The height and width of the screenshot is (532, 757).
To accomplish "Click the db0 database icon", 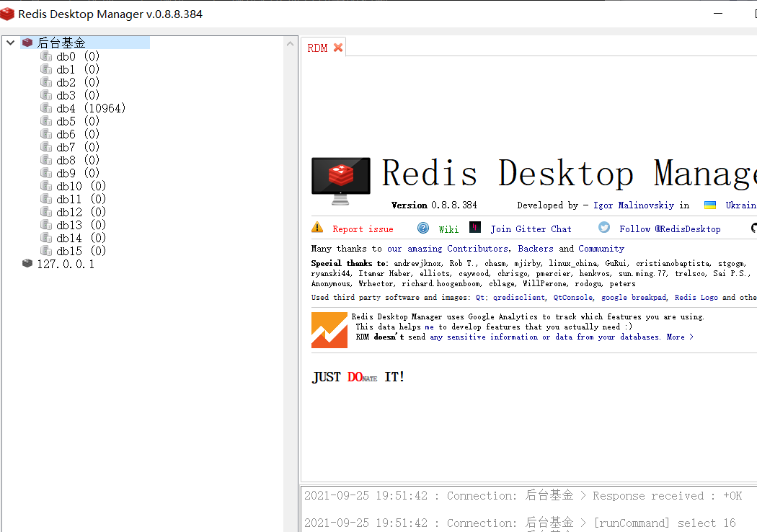I will (46, 56).
